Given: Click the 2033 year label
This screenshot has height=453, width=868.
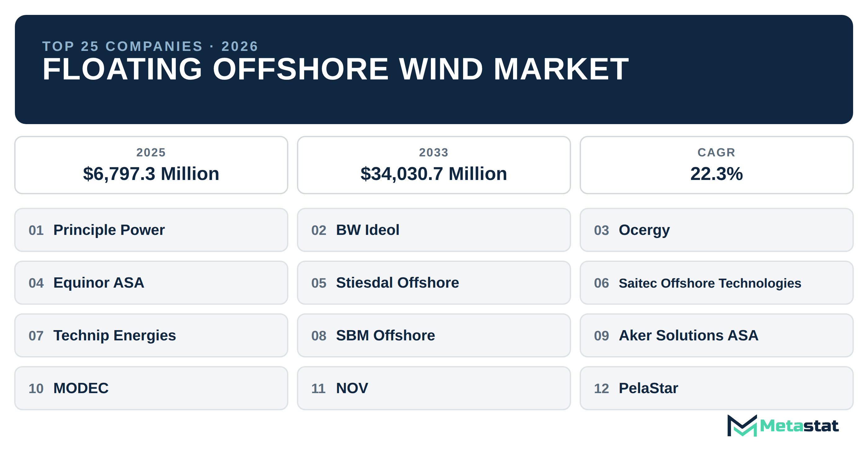Looking at the screenshot, I should click(434, 152).
